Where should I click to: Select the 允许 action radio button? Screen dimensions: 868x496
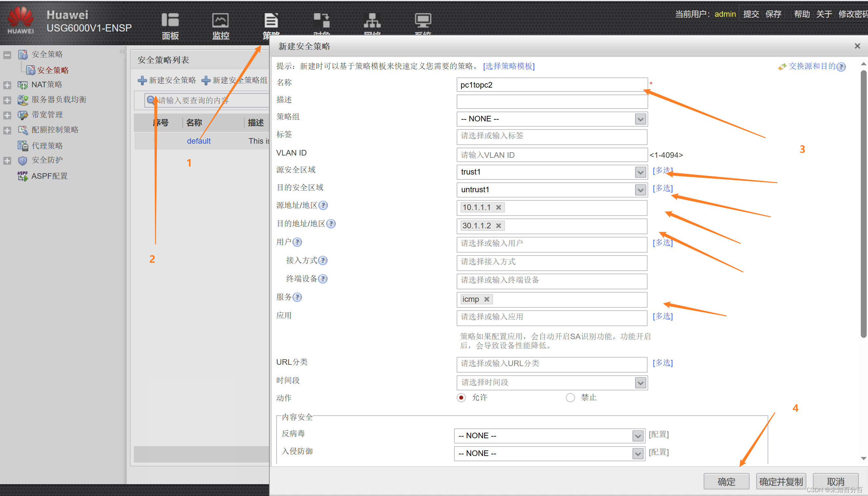point(461,398)
